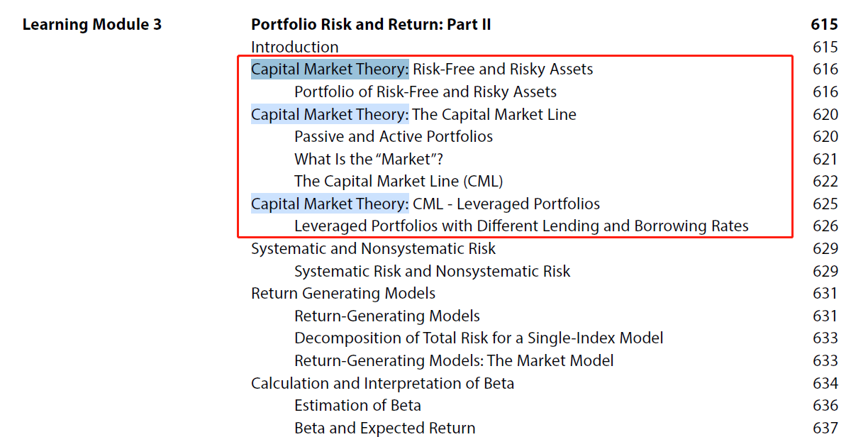Click the Learning Module 3 label
Viewport: 868px width, 437px height.
(x=92, y=25)
